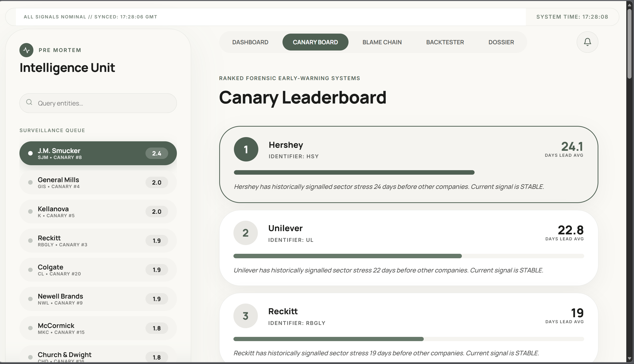634x364 pixels.
Task: Click Hershey's rank 1 badge
Action: pos(246,149)
